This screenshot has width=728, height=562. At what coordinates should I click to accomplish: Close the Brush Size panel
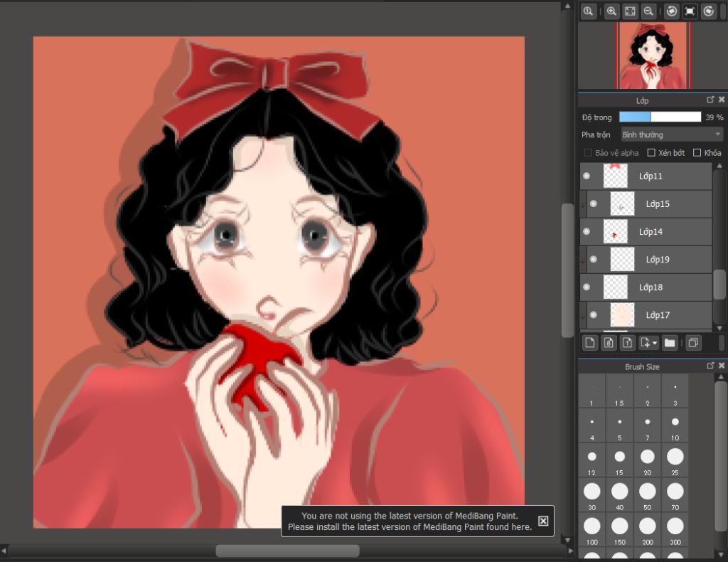click(722, 366)
